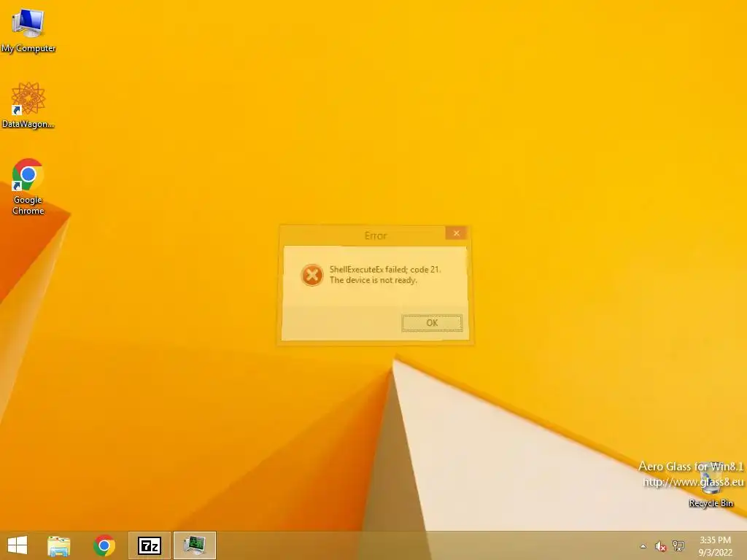The image size is (747, 560).
Task: Select the Google Chrome desktop shortcut
Action: click(x=28, y=187)
